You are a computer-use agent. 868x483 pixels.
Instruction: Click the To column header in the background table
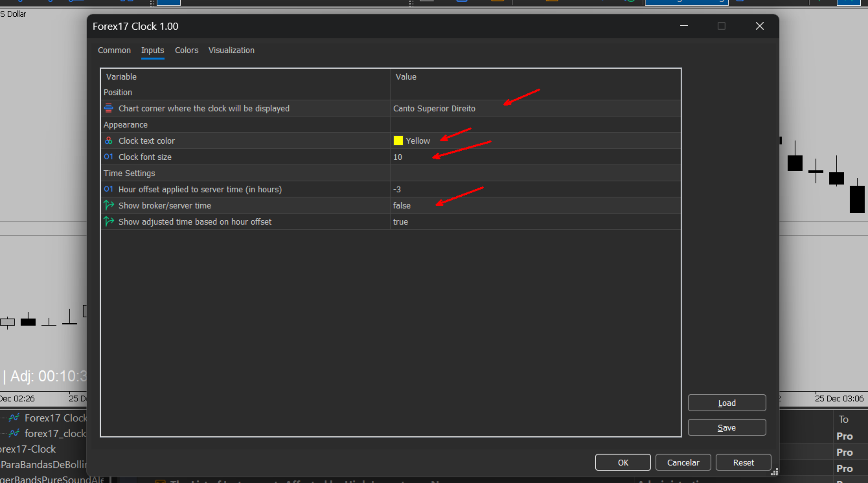843,419
